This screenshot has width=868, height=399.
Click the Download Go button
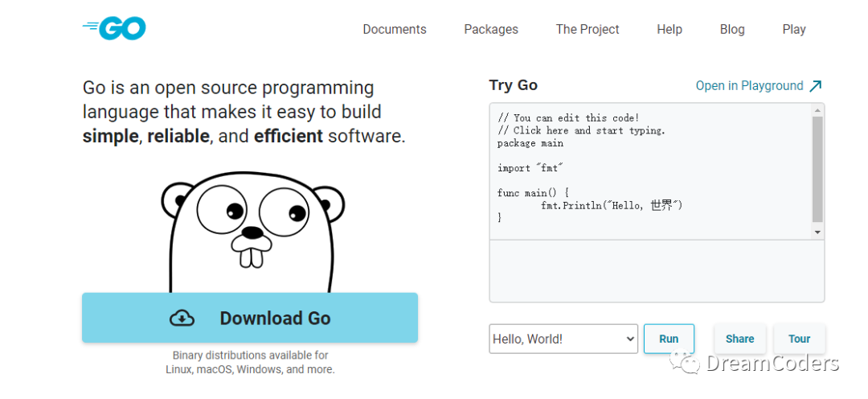[250, 318]
